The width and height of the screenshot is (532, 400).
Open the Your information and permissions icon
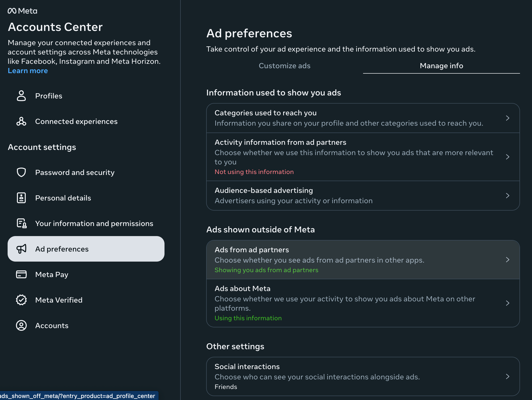coord(22,223)
